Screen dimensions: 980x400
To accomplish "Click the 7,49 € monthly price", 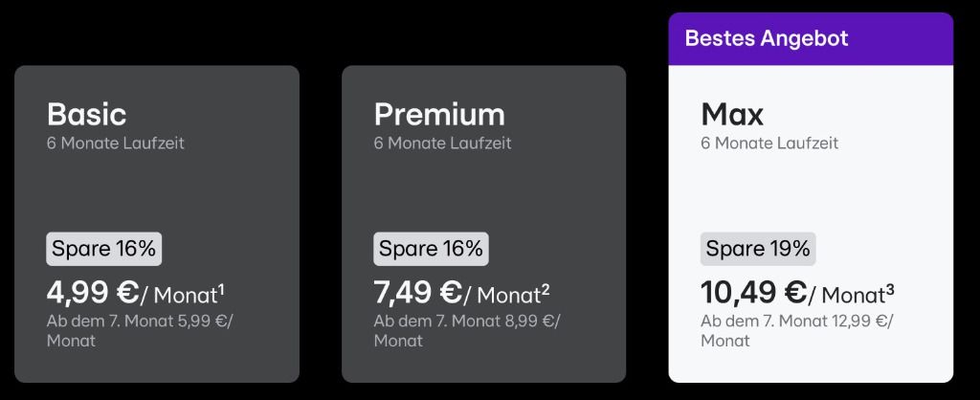I will [417, 292].
